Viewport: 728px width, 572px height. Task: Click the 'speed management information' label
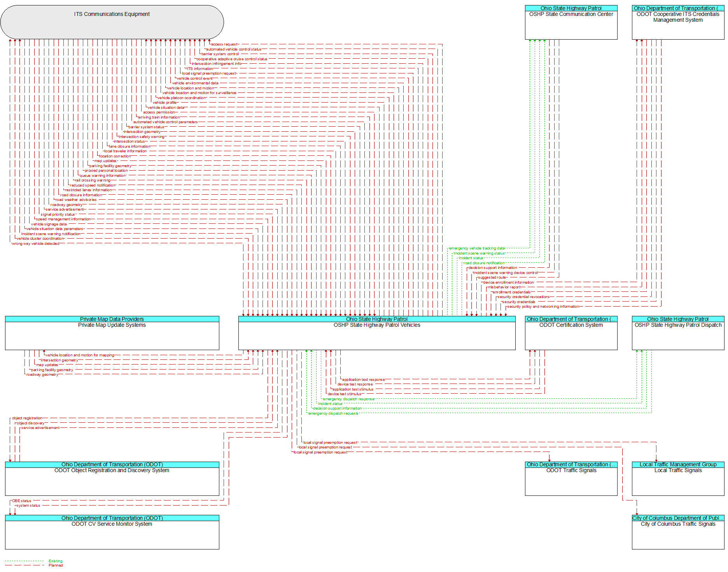[63, 219]
